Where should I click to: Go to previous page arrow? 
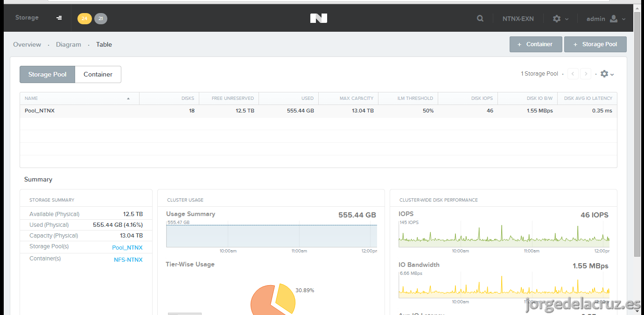coord(573,74)
